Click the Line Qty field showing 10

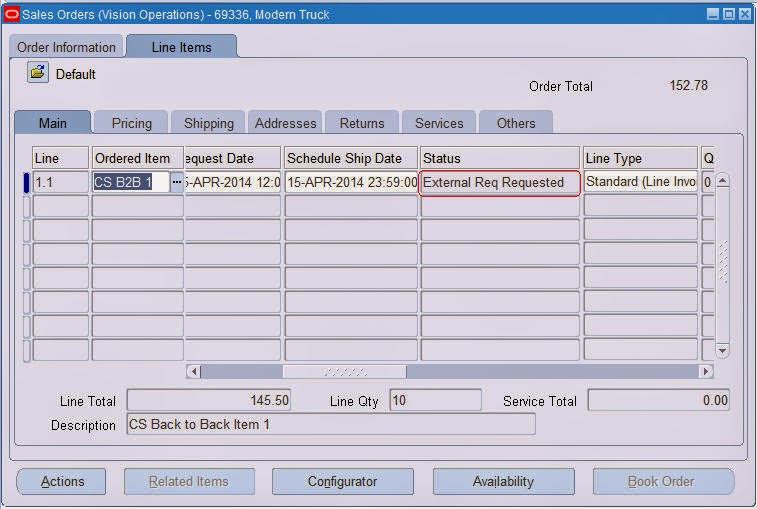[435, 400]
